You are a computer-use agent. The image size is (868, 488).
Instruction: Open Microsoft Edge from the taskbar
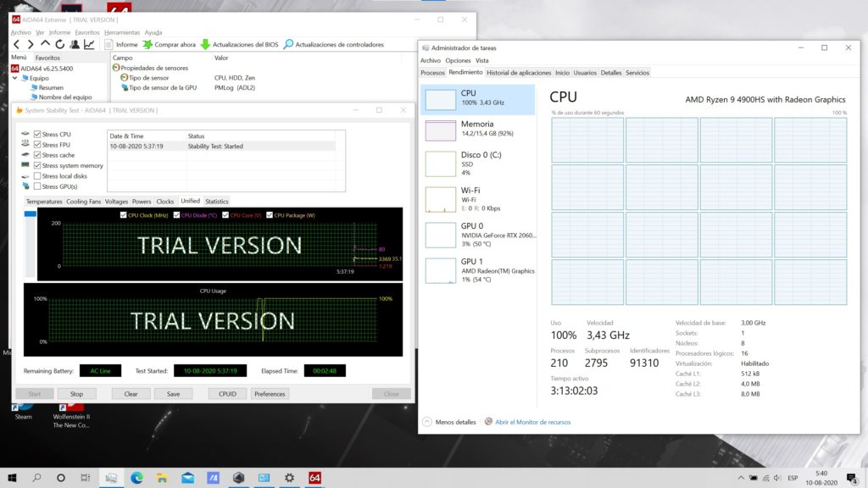136,478
